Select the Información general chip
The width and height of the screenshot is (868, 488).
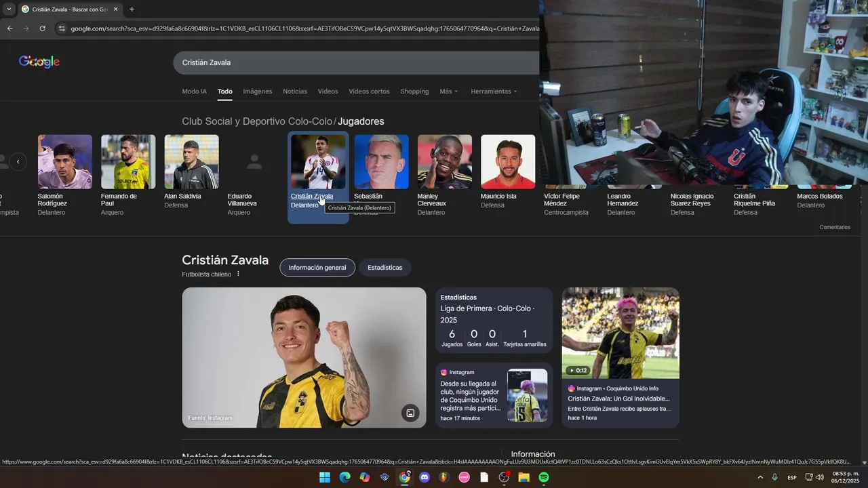tap(317, 268)
